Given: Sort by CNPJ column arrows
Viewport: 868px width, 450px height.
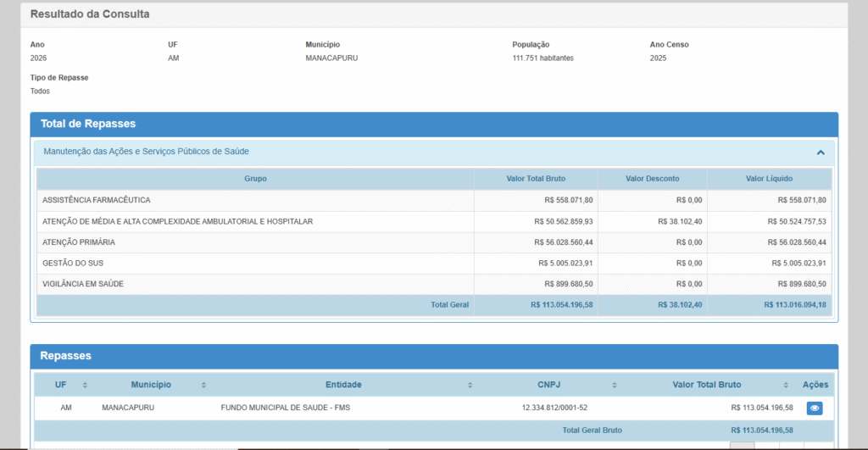Looking at the screenshot, I should [x=615, y=385].
